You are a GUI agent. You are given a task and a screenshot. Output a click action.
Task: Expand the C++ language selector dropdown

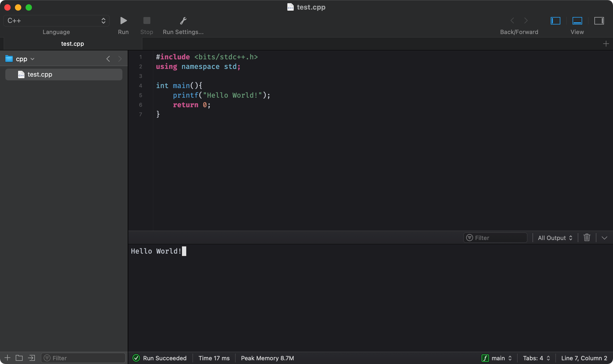[56, 20]
